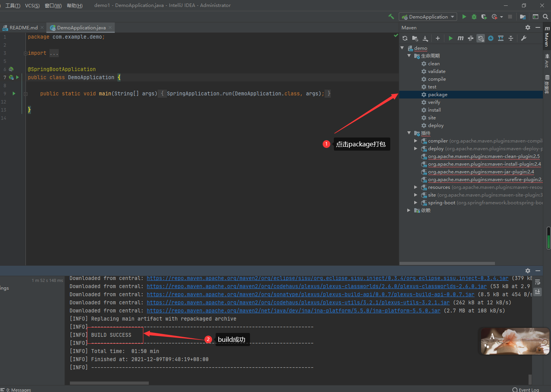The width and height of the screenshot is (551, 392).
Task: Open Maven settings via the wrench icon
Action: pyautogui.click(x=524, y=38)
